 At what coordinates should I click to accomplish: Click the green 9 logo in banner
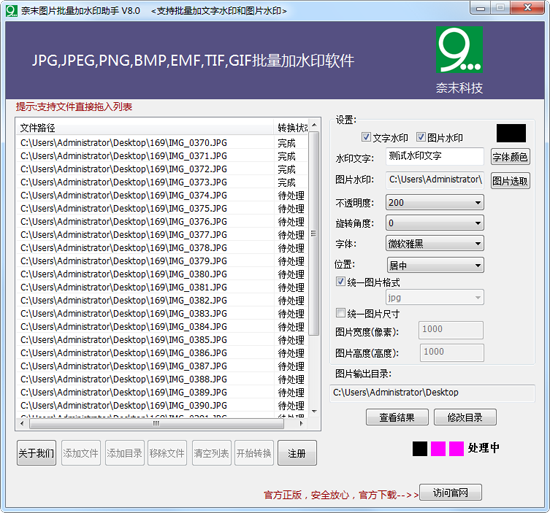tap(459, 50)
